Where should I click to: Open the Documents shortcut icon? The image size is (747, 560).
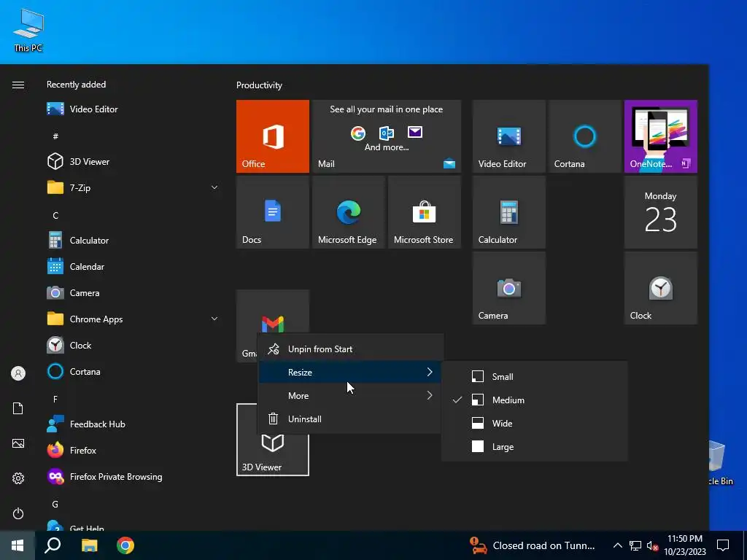tap(18, 408)
